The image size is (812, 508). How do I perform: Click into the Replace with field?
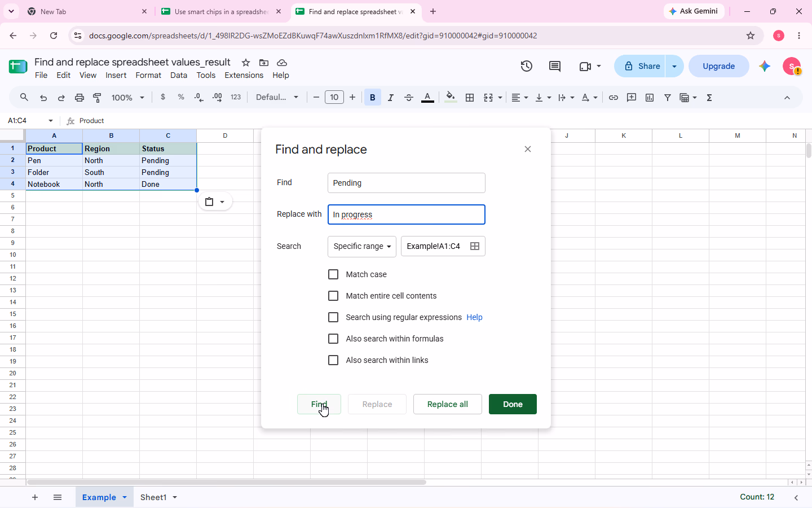[x=407, y=214]
